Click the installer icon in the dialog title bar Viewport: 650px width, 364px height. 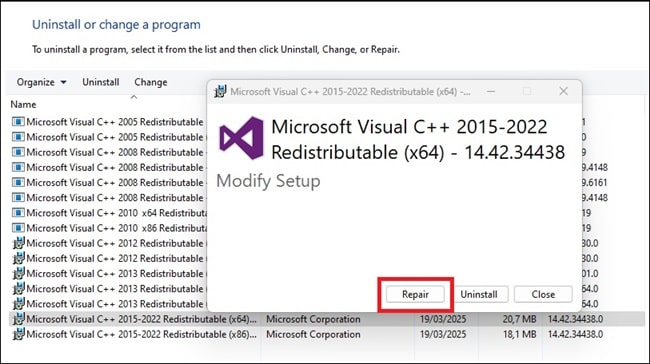[x=220, y=91]
